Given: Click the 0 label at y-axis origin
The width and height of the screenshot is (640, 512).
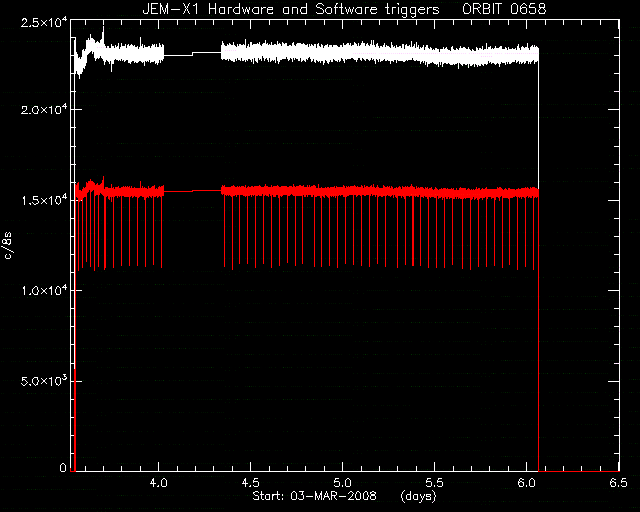Looking at the screenshot, I should tap(63, 467).
